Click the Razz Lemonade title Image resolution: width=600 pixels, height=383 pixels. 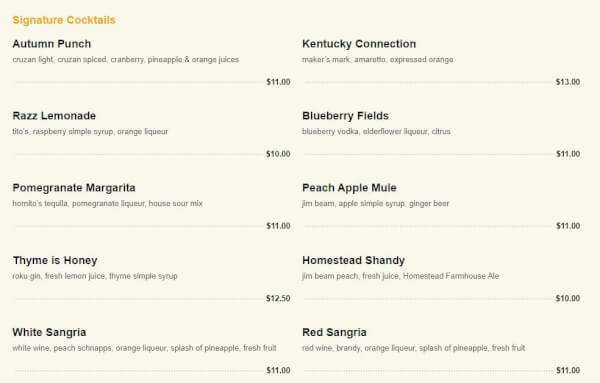point(54,116)
